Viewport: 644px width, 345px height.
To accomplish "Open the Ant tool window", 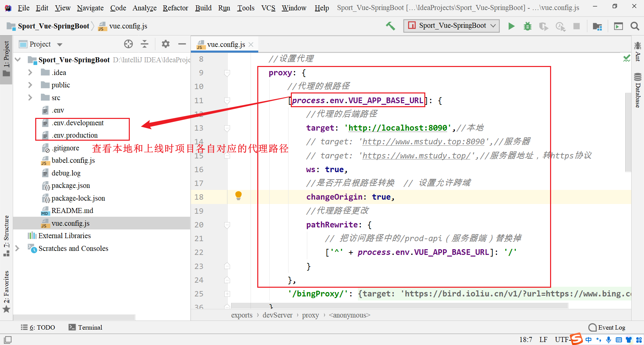I will point(638,51).
